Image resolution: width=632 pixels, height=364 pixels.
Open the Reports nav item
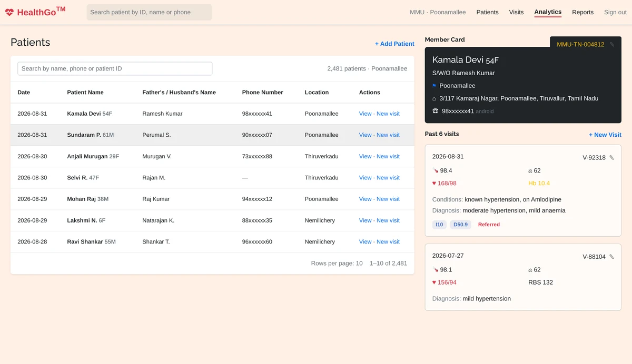tap(582, 12)
